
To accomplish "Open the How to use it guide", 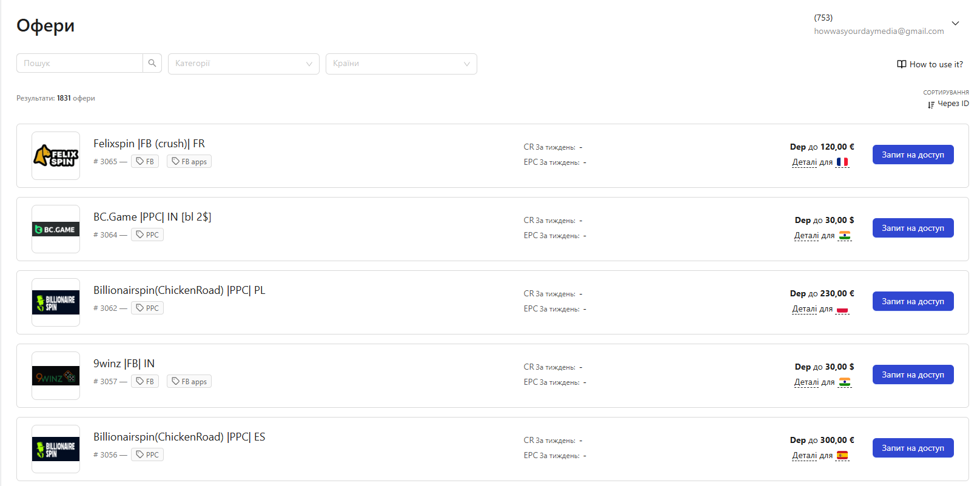I will pos(930,64).
